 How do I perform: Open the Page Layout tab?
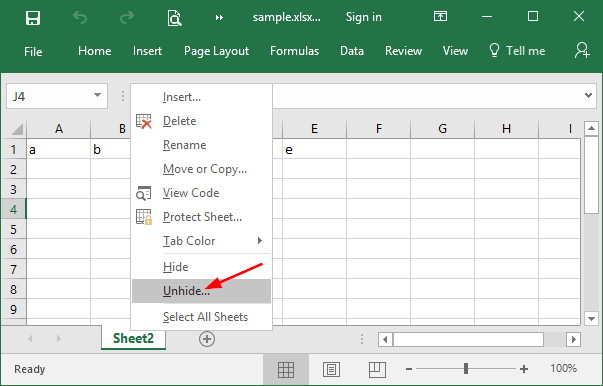click(217, 51)
